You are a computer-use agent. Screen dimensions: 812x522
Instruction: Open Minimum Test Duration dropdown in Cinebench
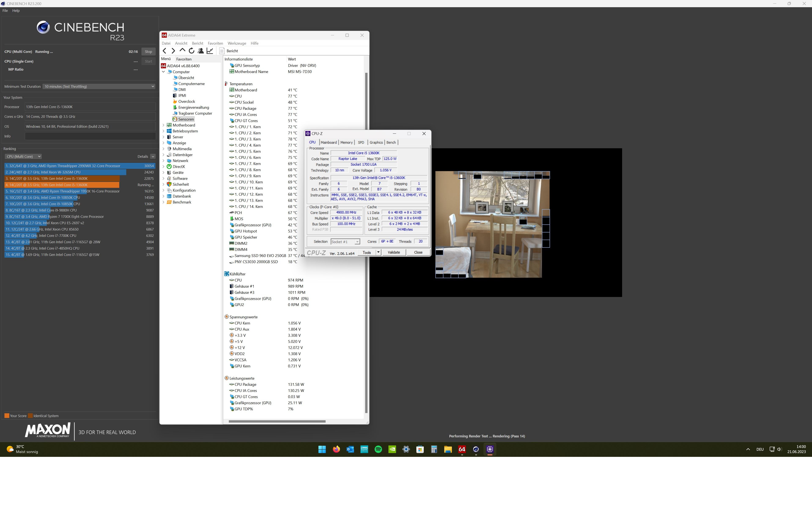99,87
